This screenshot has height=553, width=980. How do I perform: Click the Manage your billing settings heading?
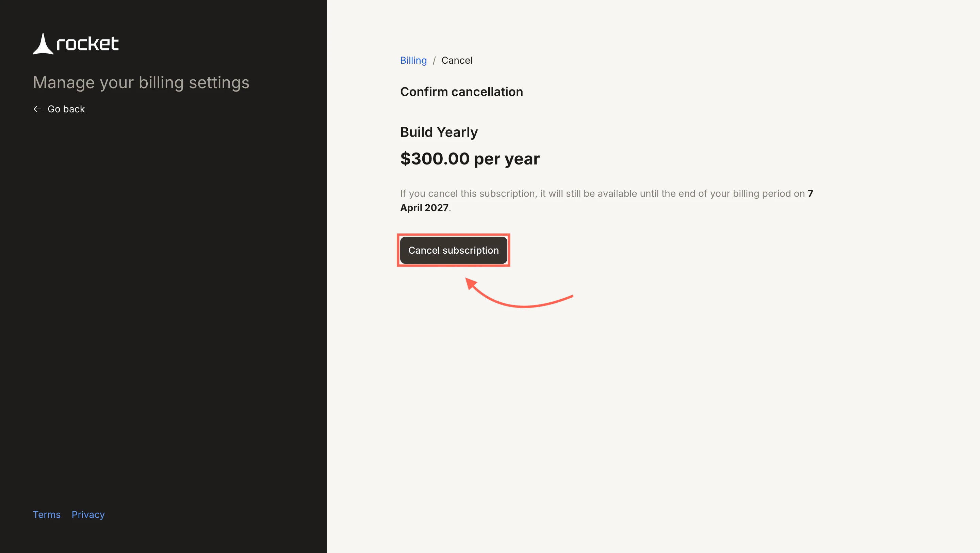click(141, 83)
